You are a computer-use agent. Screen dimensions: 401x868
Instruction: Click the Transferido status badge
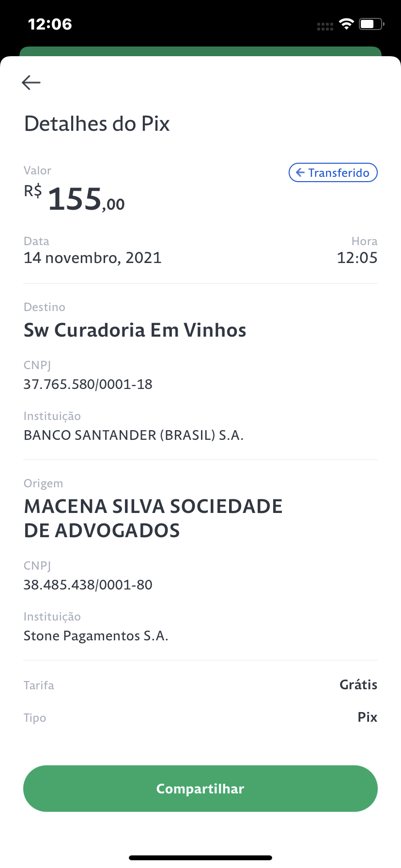pyautogui.click(x=333, y=173)
